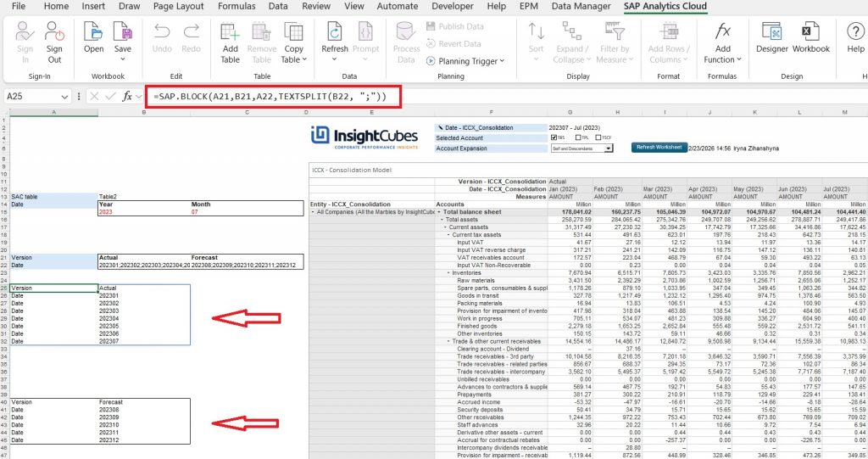
Task: Click the Refresh Worksheet button
Action: coord(659,148)
